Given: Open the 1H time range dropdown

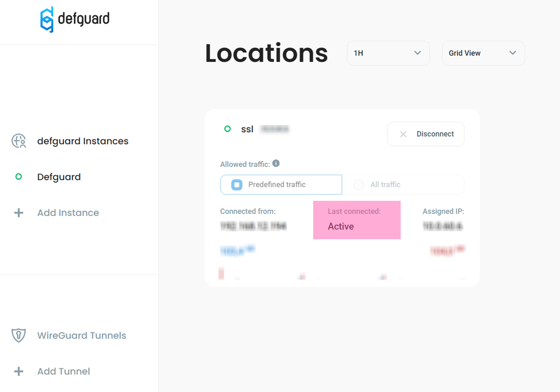Looking at the screenshot, I should [388, 53].
